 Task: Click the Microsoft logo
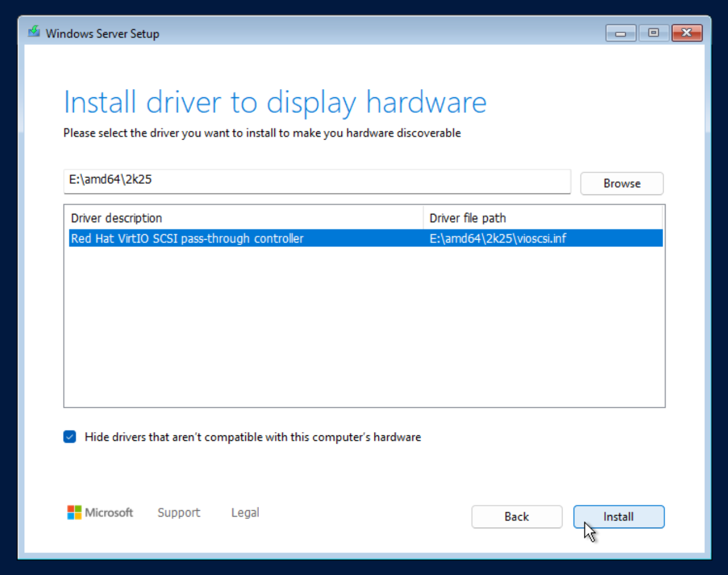[x=100, y=512]
